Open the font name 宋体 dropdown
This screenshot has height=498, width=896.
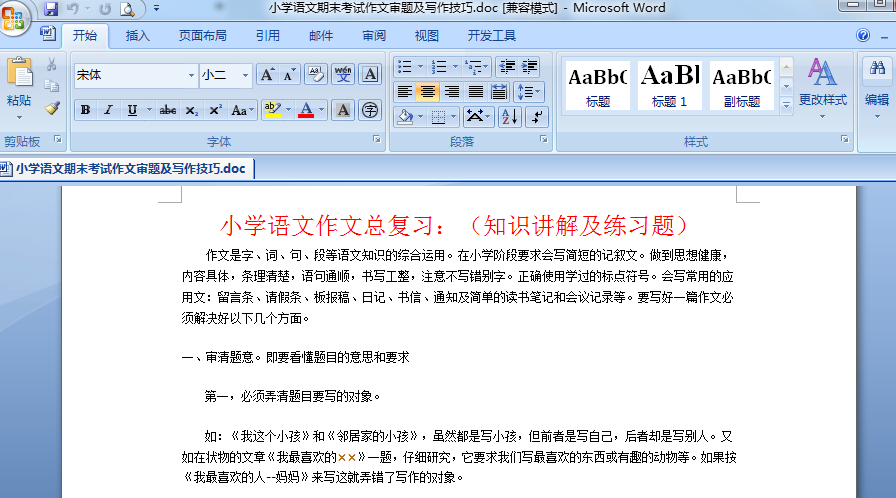coord(191,75)
